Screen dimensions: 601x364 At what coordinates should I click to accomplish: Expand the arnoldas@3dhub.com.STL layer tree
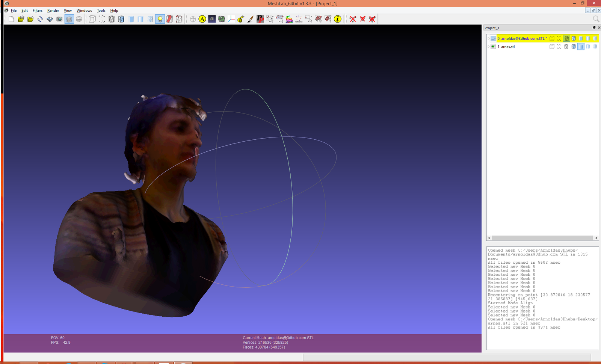click(x=488, y=38)
